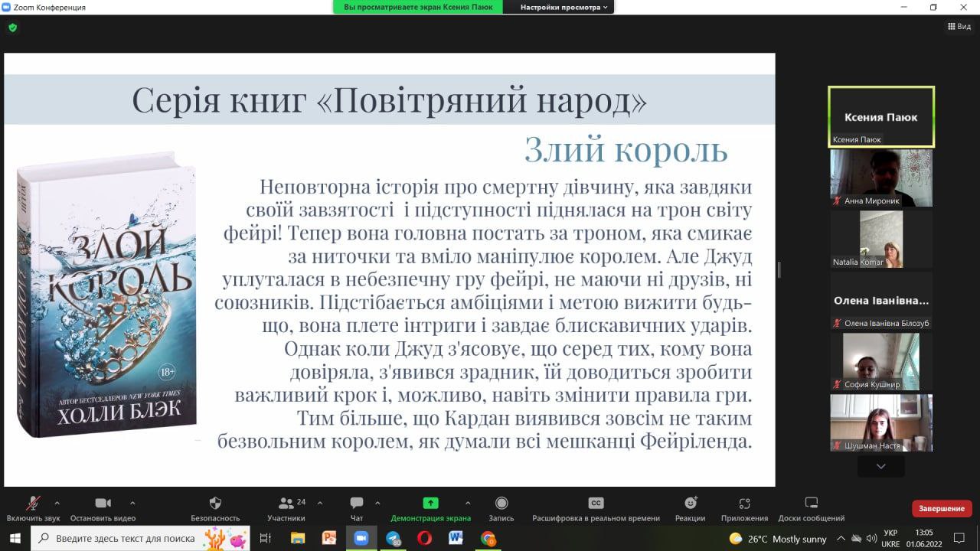Click Остановить видео camera button
Screen dimensions: 980x551
tap(103, 508)
